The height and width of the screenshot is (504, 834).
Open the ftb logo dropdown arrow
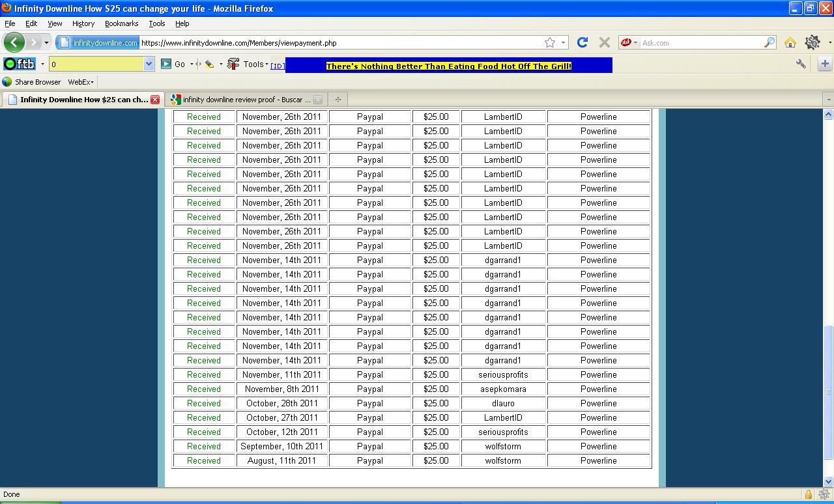[42, 64]
